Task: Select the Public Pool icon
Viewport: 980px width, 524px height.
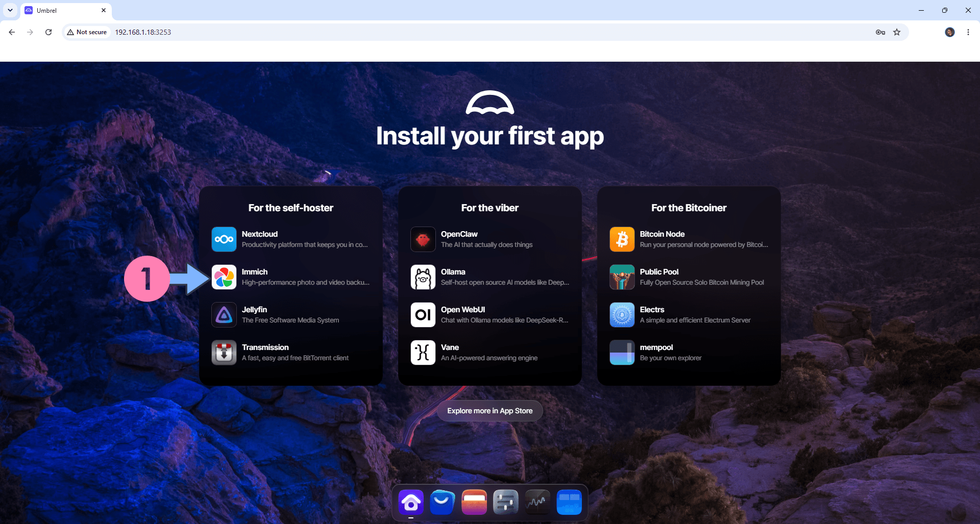Action: click(x=622, y=277)
